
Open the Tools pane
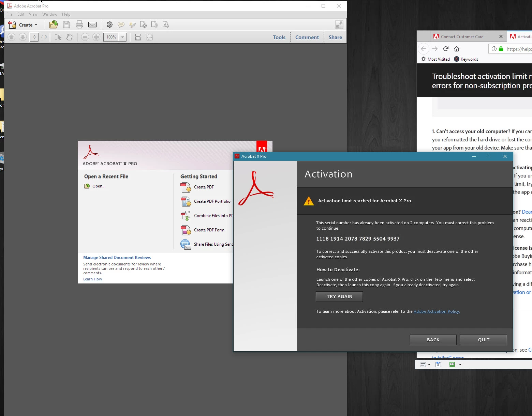[279, 37]
